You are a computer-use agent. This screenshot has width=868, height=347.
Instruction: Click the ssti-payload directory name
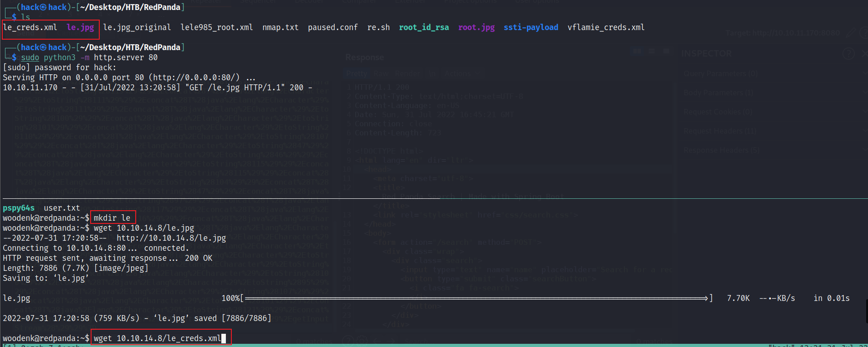coord(531,27)
